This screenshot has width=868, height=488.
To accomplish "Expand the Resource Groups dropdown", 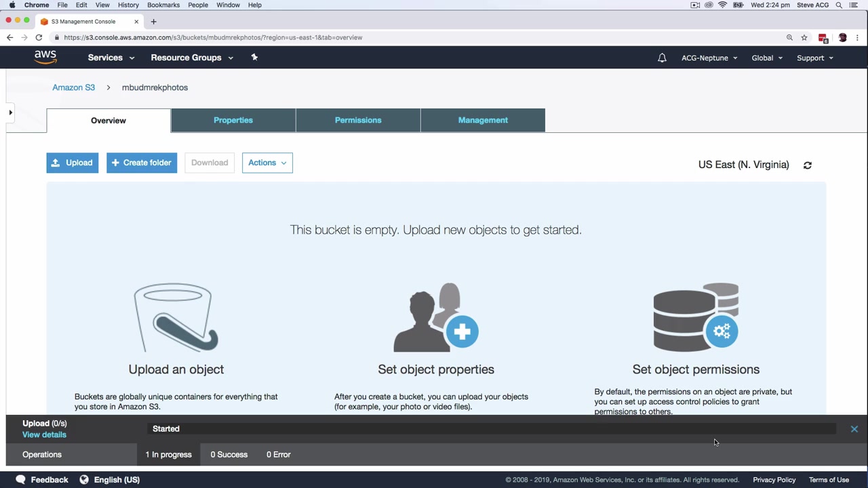I will 192,58.
